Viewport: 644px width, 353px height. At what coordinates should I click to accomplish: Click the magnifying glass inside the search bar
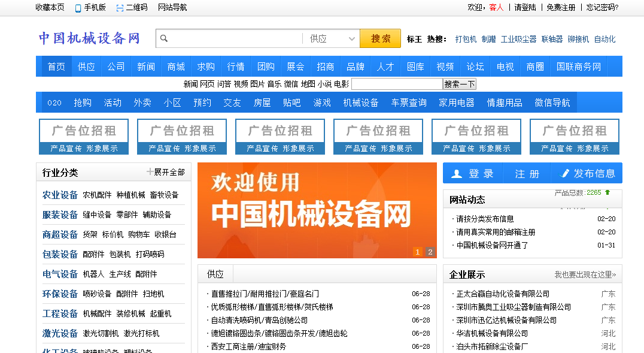pos(163,38)
